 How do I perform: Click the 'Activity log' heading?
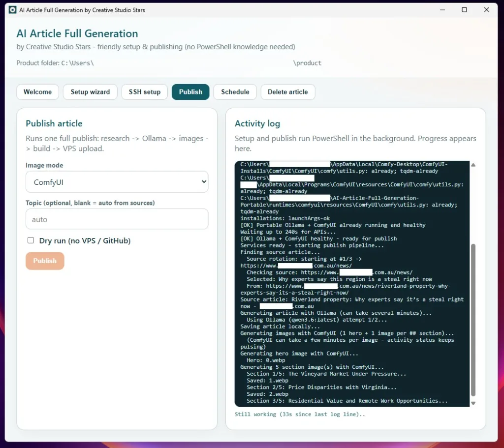257,123
